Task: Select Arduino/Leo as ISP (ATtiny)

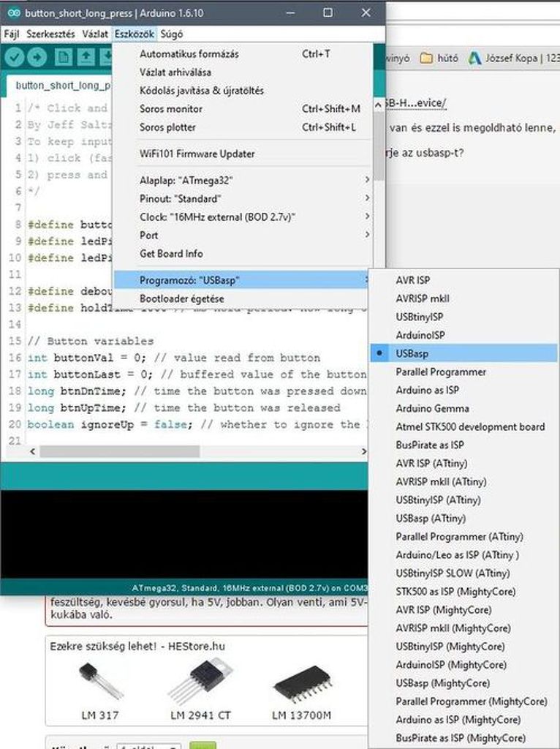Action: [463, 554]
